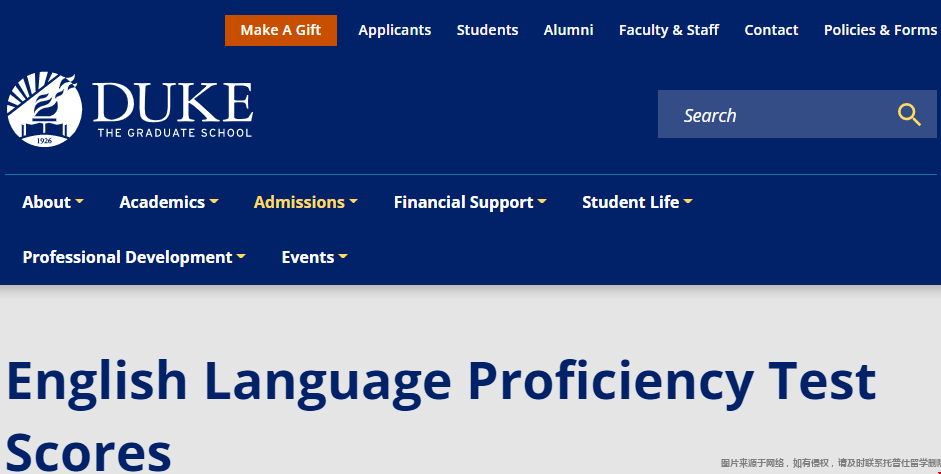Image resolution: width=941 pixels, height=474 pixels.
Task: Expand the Financial Support caret
Action: click(542, 202)
